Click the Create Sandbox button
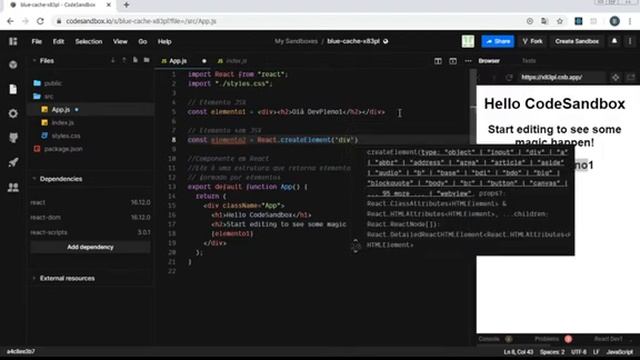The width and height of the screenshot is (640, 360). pos(577,41)
